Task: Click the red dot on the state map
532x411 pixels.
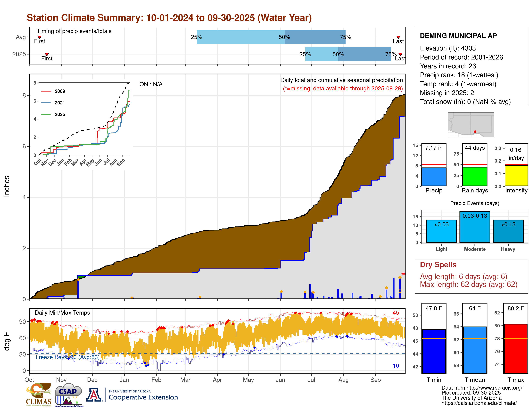Action: [475, 132]
